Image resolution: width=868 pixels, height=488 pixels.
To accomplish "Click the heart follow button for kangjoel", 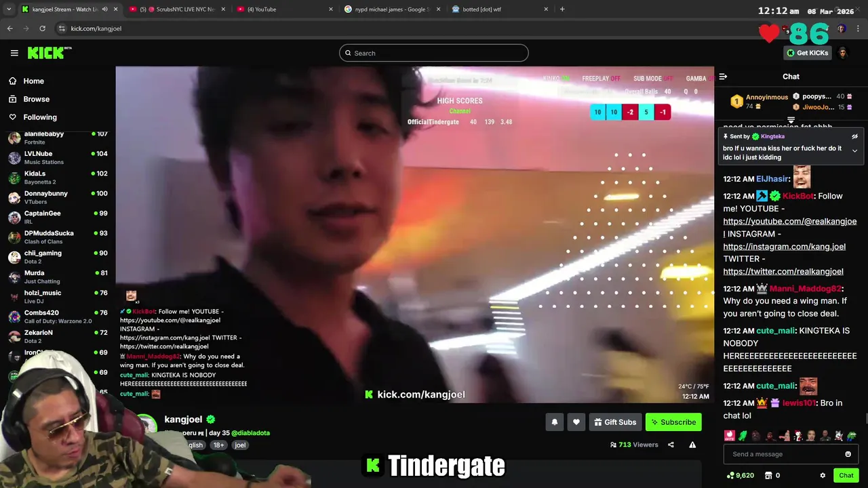I will [x=576, y=422].
